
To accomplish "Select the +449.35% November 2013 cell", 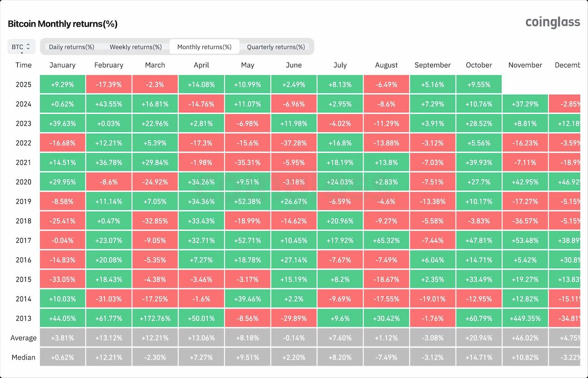I will click(525, 318).
